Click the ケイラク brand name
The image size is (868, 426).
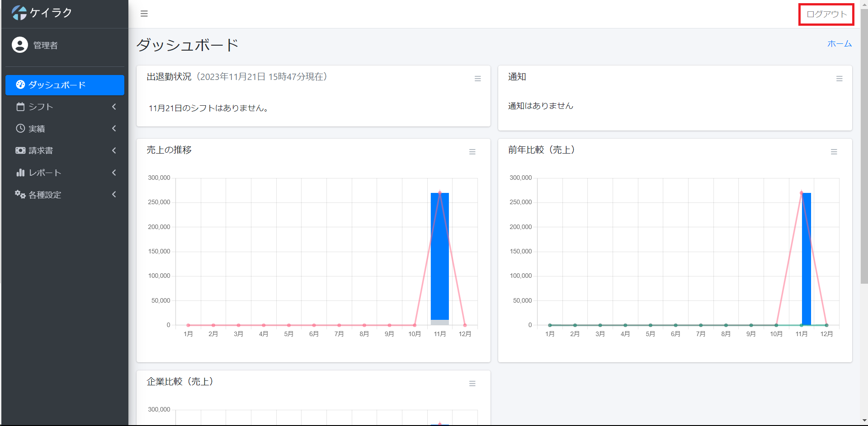51,13
